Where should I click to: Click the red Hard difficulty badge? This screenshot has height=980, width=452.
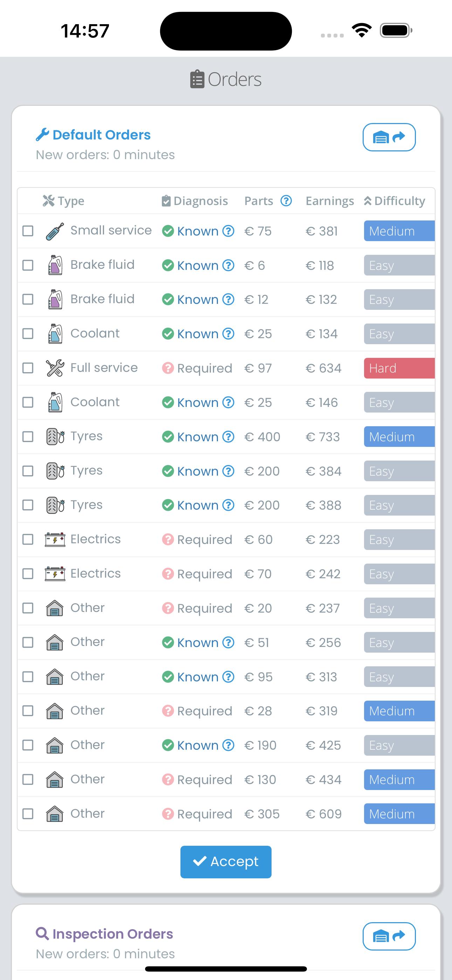click(x=399, y=368)
